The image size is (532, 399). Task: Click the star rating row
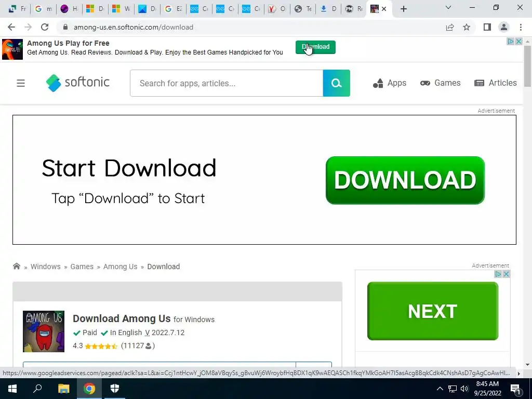[101, 346]
